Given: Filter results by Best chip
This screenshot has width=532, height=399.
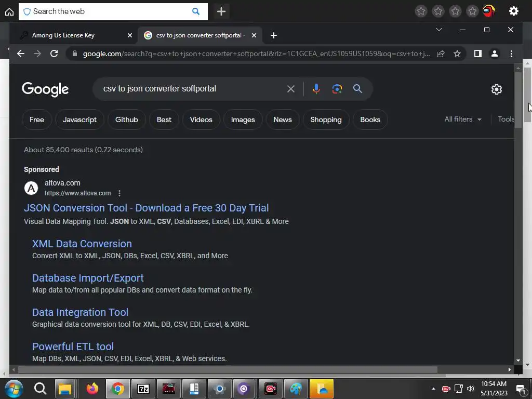Looking at the screenshot, I should 164,119.
